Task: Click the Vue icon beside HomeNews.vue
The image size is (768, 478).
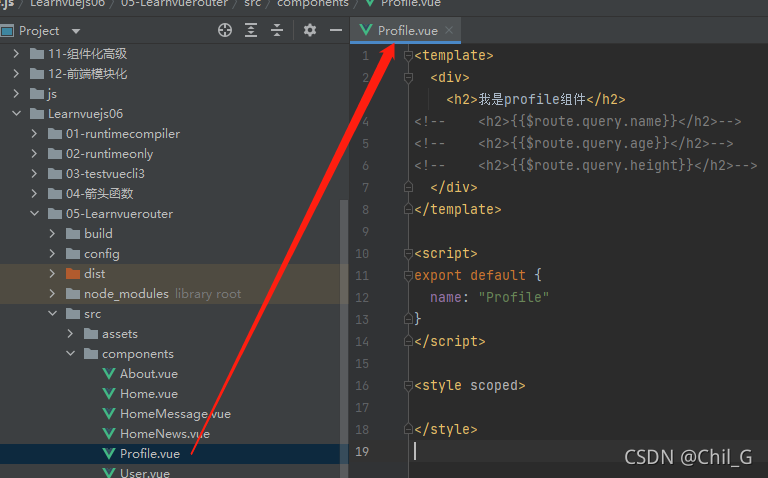Action: click(x=109, y=434)
